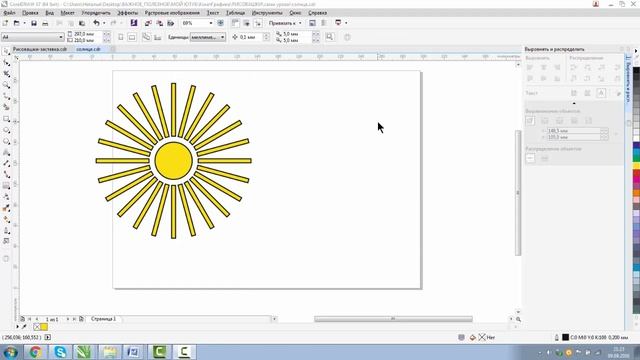This screenshot has height=360, width=640.
Task: Click the Undo arrow icon
Action: pyautogui.click(x=96, y=23)
